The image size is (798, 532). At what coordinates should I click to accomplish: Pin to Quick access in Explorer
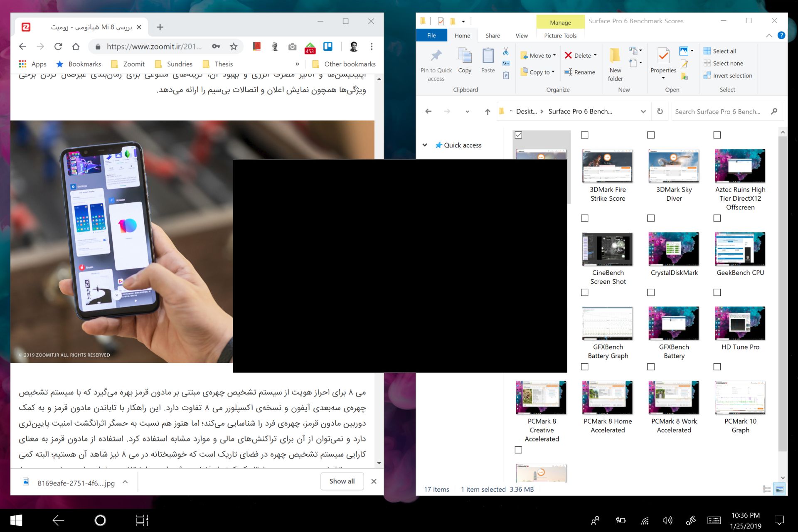click(x=436, y=65)
